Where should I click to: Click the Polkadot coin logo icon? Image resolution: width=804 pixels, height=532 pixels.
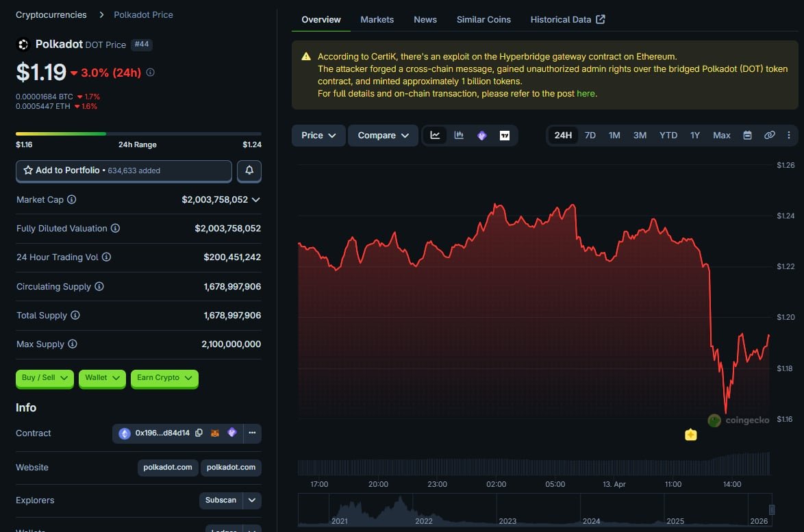(23, 45)
